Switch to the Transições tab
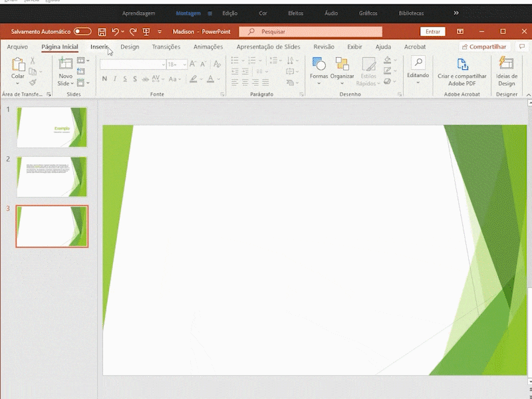532x399 pixels. 166,47
